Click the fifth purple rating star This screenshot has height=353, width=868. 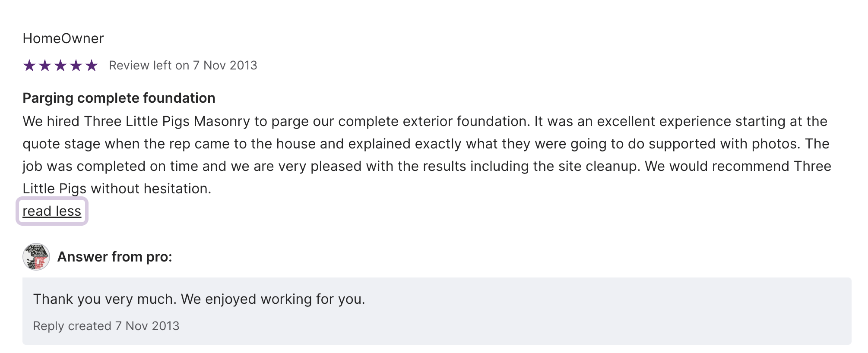click(92, 66)
